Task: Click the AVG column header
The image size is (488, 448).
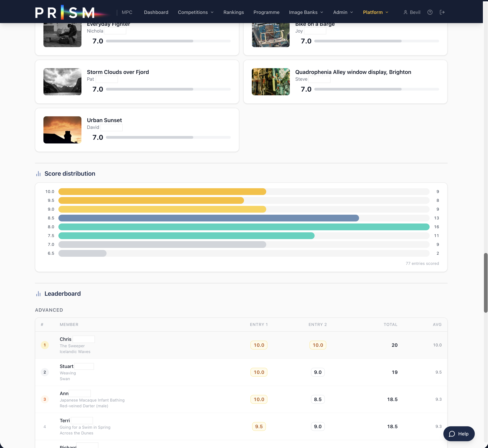Action: click(437, 325)
